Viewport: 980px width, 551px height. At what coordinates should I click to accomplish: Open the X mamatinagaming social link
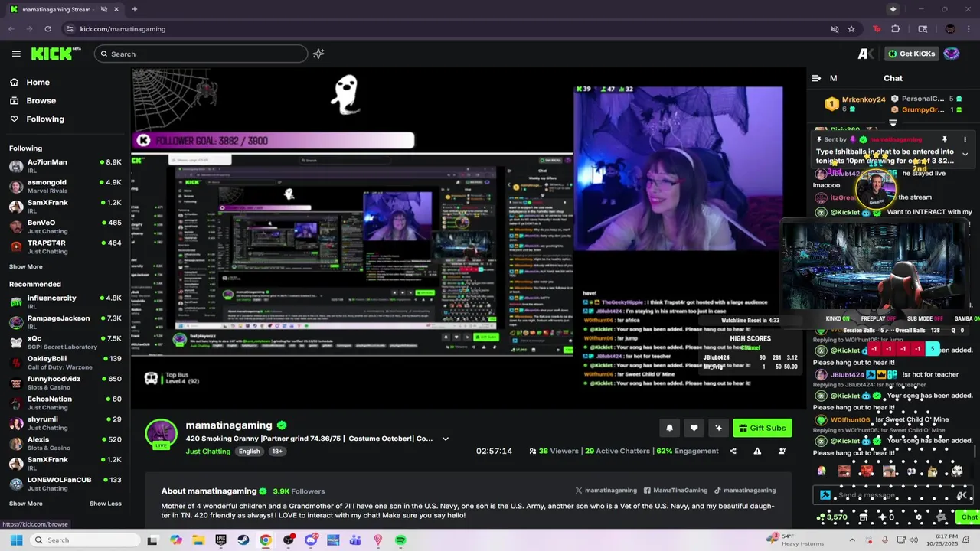[606, 491]
